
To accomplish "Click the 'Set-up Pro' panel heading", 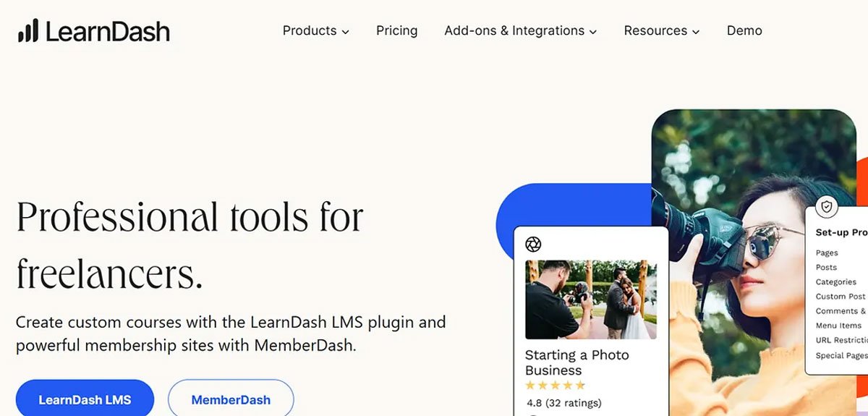I will [x=841, y=232].
